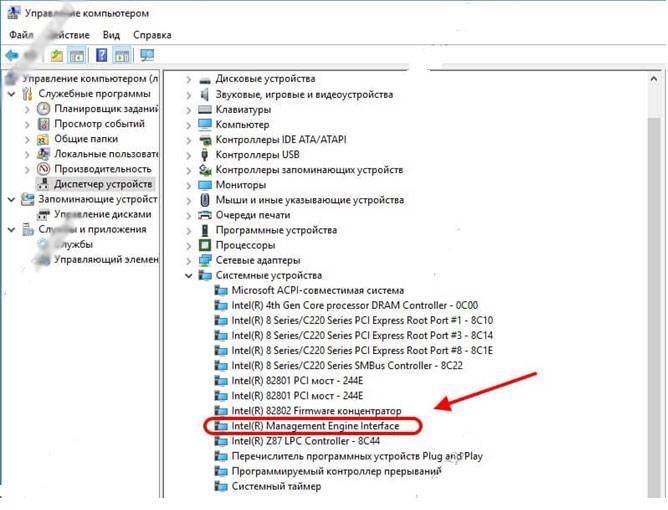Viewport: 668px width, 510px height.
Task: Open the Справка menu
Action: pyautogui.click(x=152, y=35)
